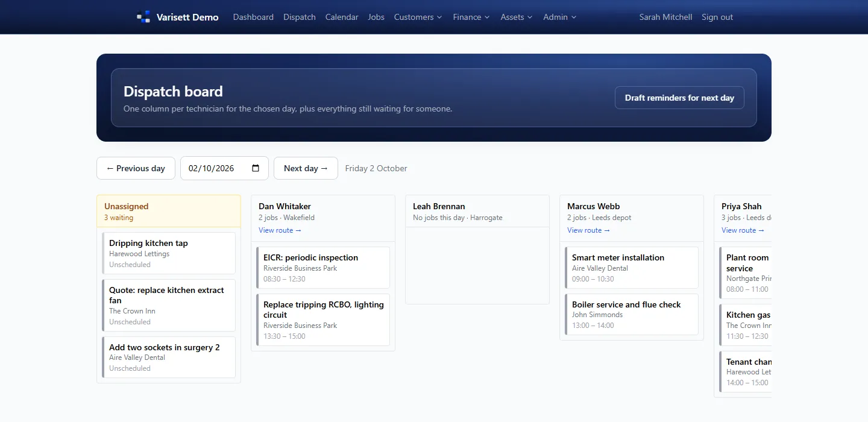This screenshot has height=422, width=868.
Task: Click the Unassigned column header
Action: click(x=169, y=211)
